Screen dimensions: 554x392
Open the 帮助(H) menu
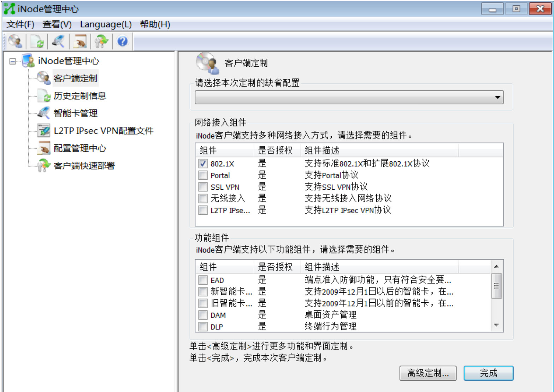155,24
